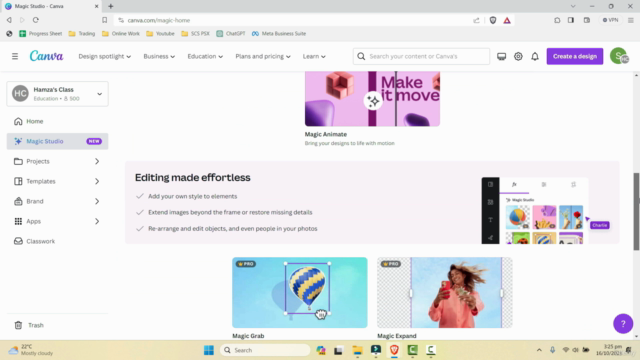The height and width of the screenshot is (360, 640).
Task: Expand the Templates submenu arrow
Action: point(97,181)
